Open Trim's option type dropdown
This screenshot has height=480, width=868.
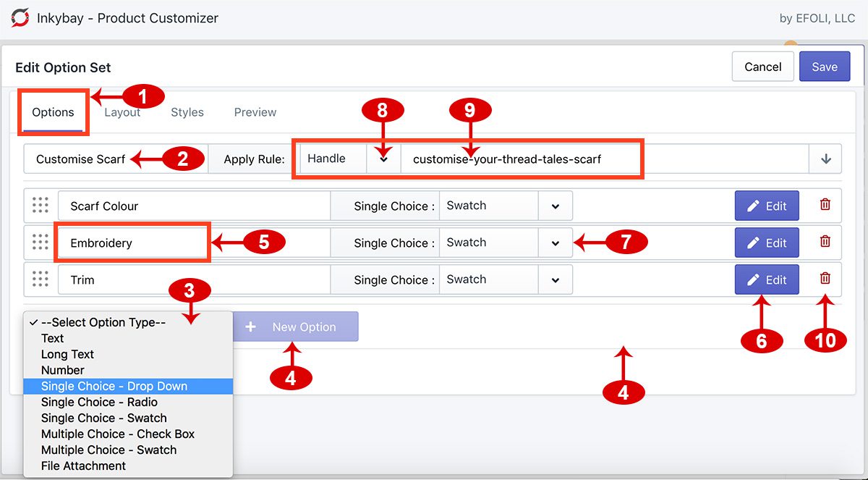click(x=556, y=279)
